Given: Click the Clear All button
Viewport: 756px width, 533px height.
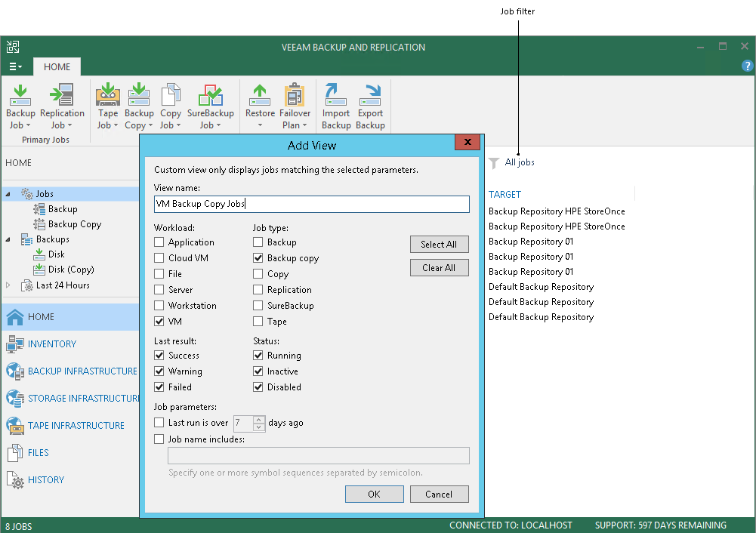Looking at the screenshot, I should tap(439, 268).
